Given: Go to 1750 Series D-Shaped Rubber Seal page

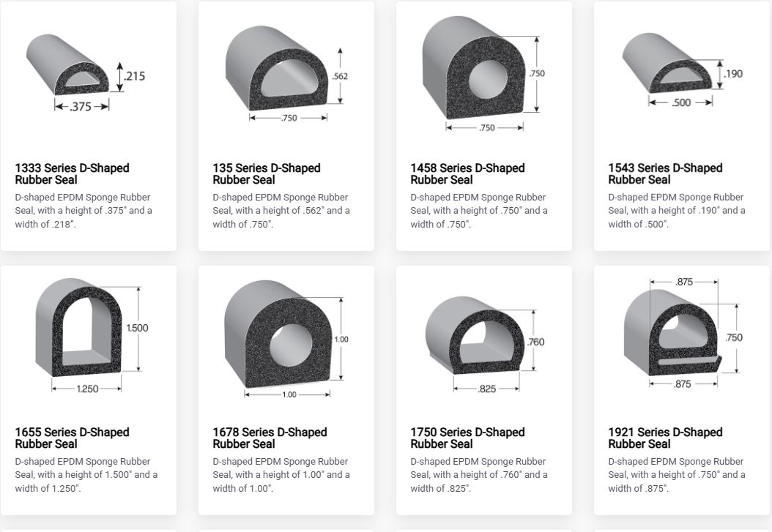Looking at the screenshot, I should [x=467, y=438].
